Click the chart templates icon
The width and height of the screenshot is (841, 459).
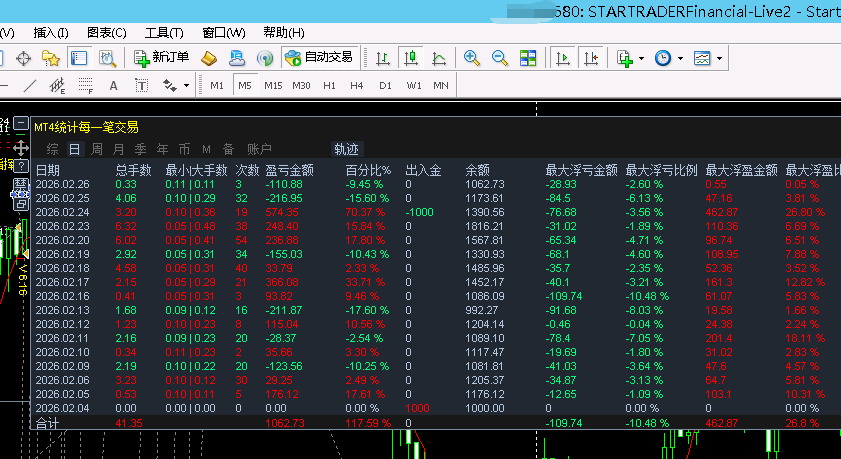pos(702,58)
